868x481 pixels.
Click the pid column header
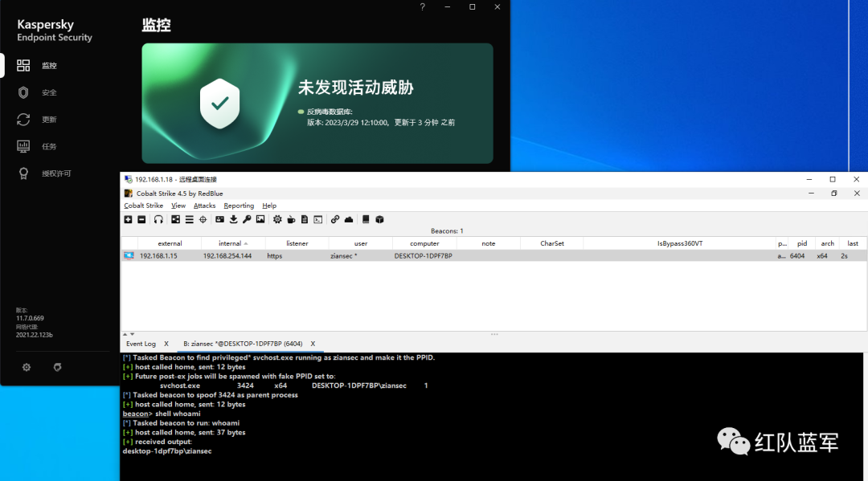802,243
